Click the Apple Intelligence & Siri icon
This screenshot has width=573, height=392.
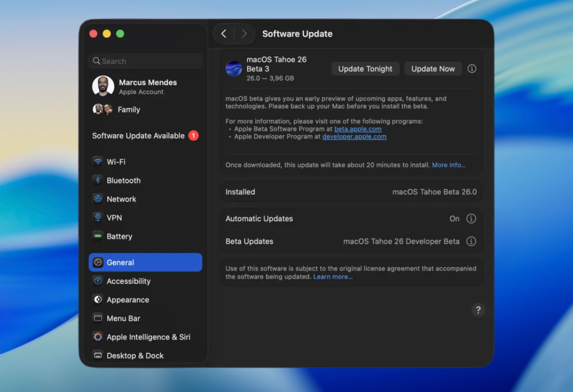coord(98,337)
